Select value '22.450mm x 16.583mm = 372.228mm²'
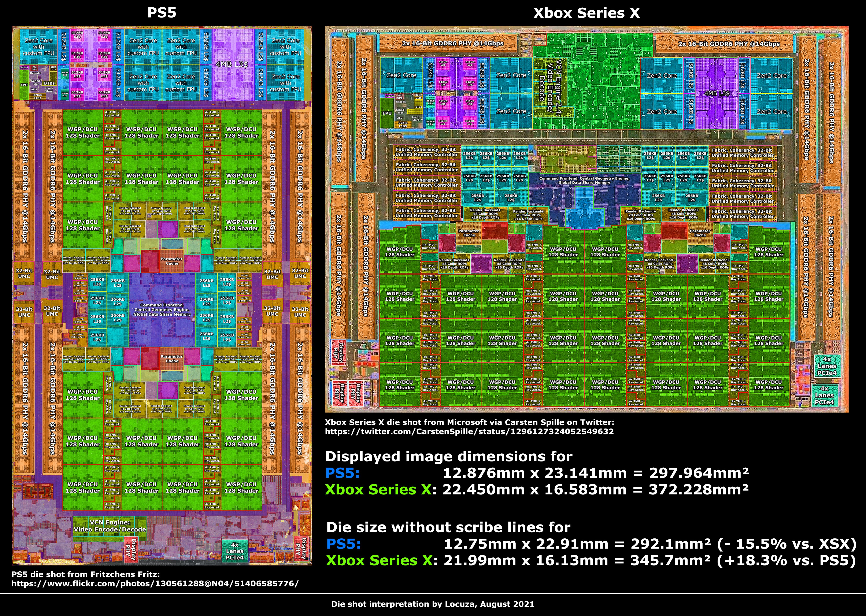866x616 pixels. click(x=596, y=489)
